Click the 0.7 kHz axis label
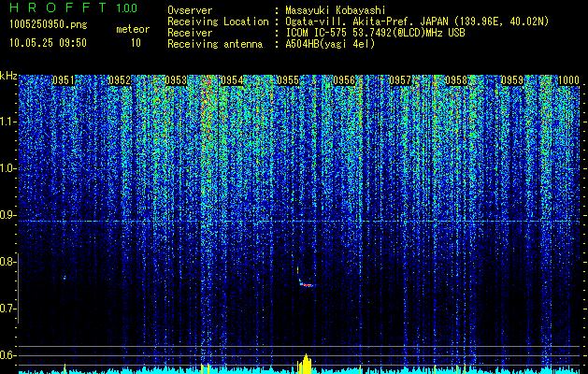Image resolution: width=588 pixels, height=374 pixels. [x=7, y=309]
